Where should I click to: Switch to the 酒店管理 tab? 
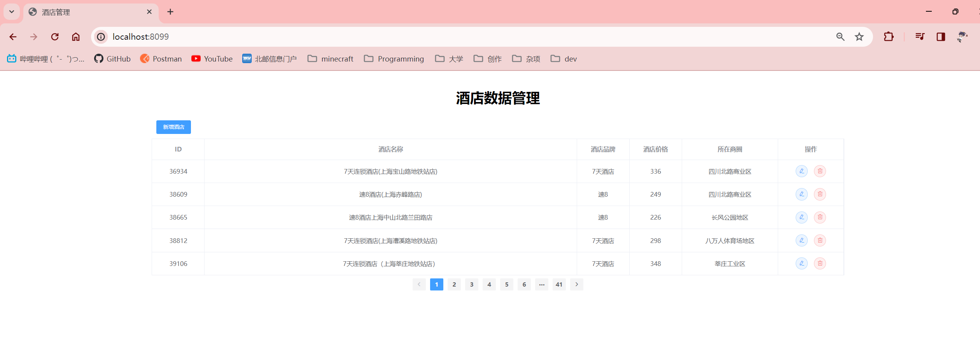coord(91,12)
